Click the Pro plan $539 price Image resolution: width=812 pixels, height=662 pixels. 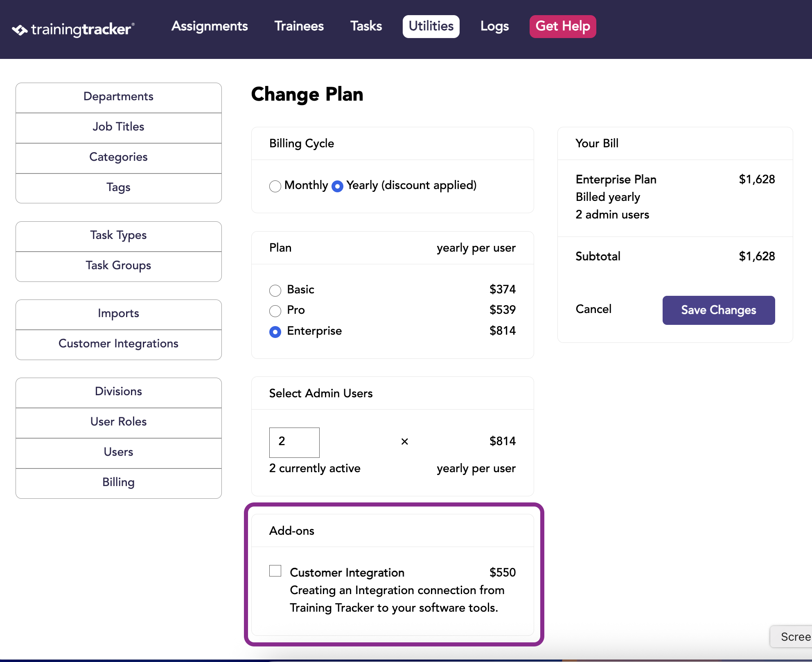[x=503, y=310]
